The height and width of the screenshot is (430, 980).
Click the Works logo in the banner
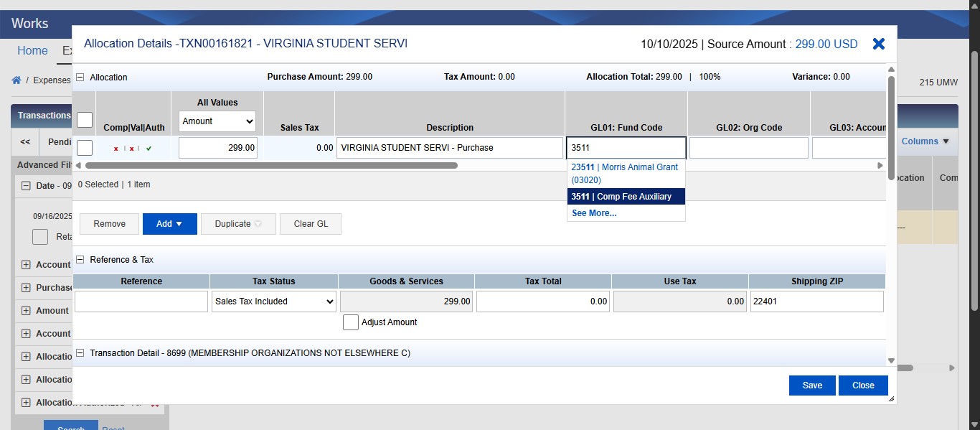tap(31, 23)
